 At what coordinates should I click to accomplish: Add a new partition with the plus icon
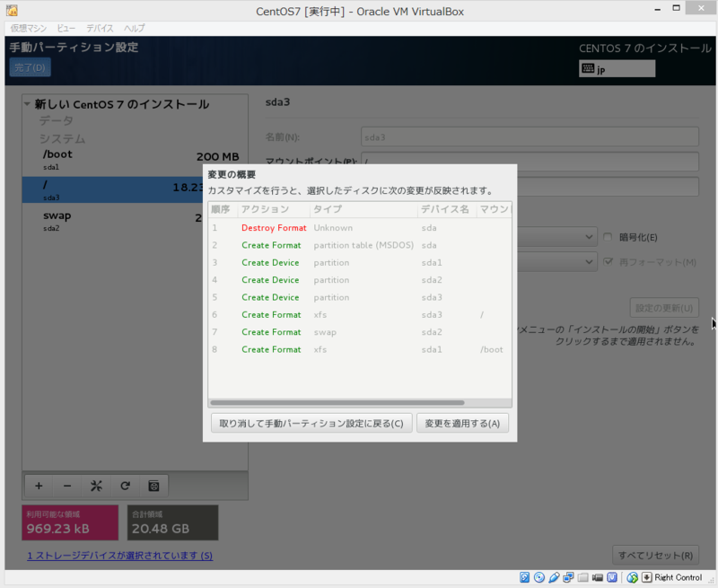click(x=39, y=486)
